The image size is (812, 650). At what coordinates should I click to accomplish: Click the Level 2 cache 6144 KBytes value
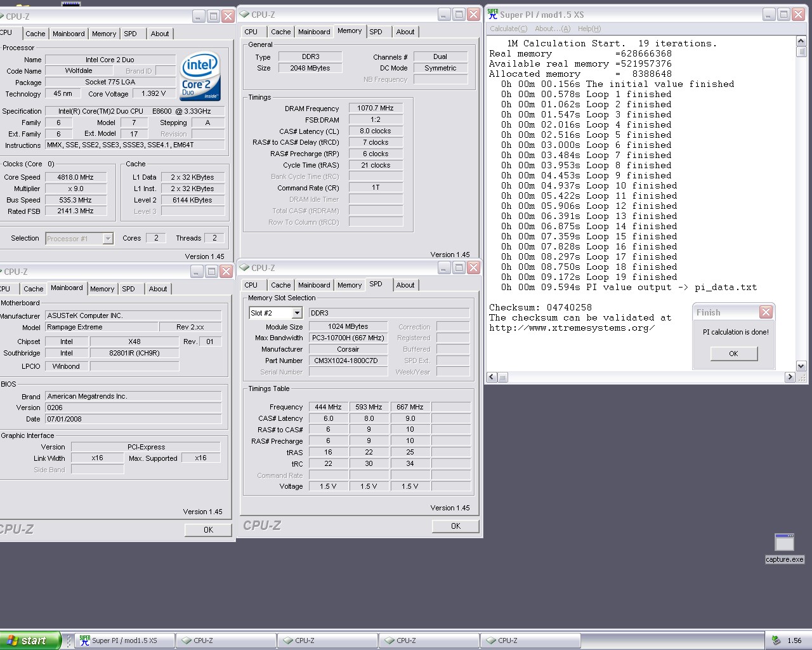[193, 200]
